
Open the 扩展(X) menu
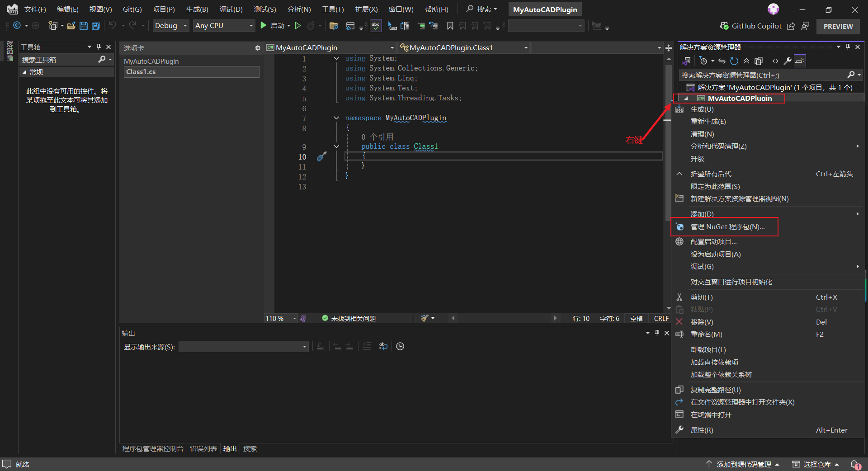(366, 9)
